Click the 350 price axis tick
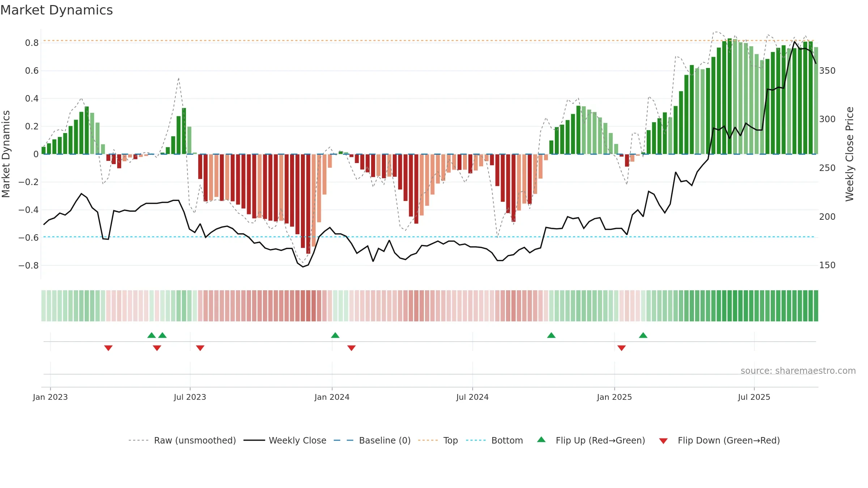The width and height of the screenshot is (868, 488). click(827, 70)
